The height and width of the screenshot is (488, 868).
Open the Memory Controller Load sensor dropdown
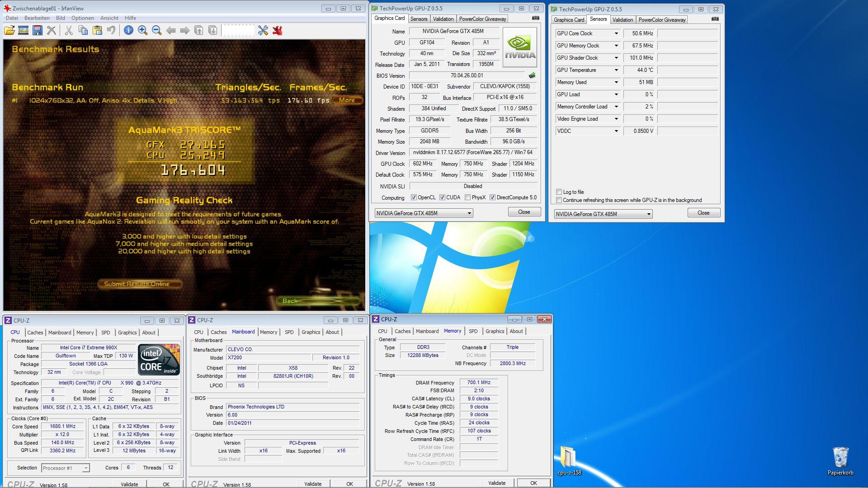[616, 107]
